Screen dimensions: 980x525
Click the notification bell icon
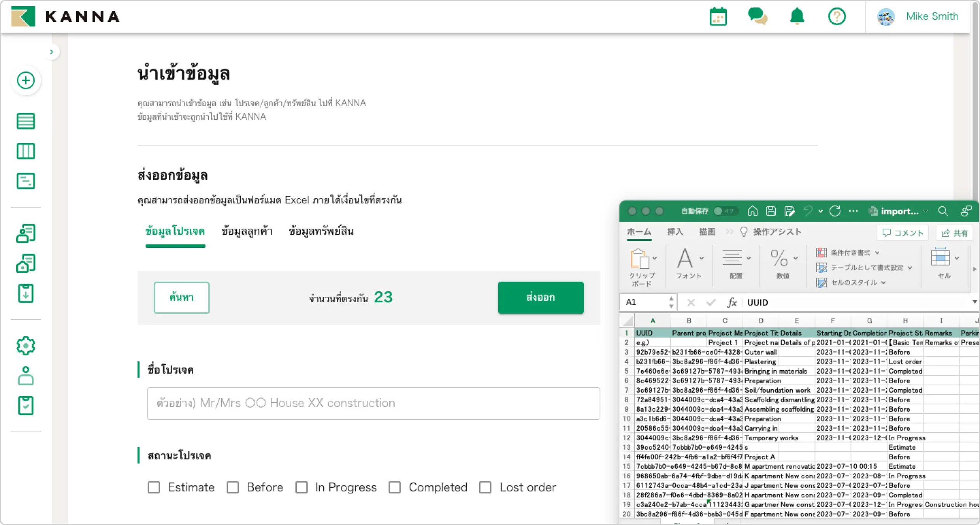pyautogui.click(x=797, y=17)
